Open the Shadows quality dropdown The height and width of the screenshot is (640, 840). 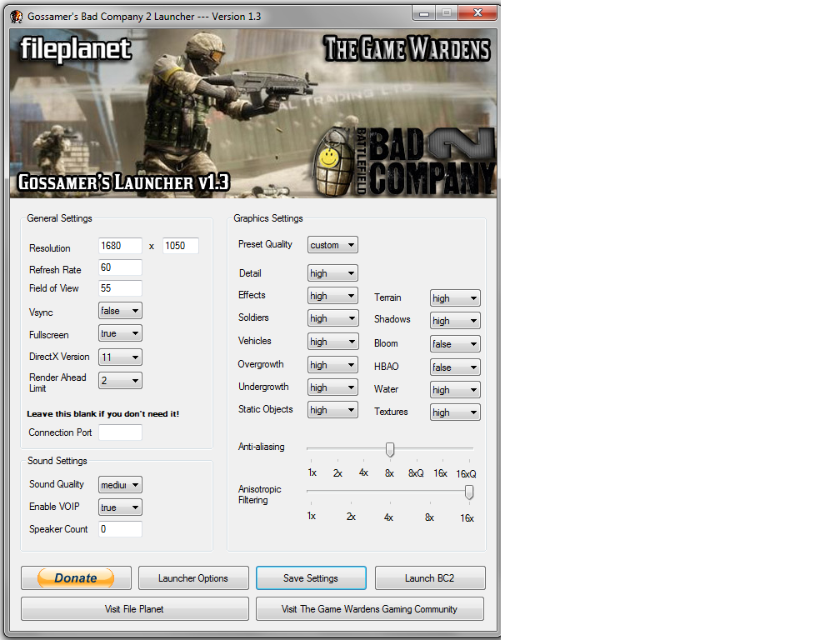[455, 320]
